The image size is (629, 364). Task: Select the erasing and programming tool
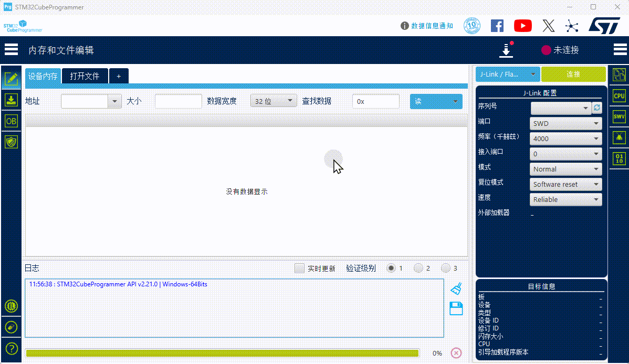tap(12, 100)
